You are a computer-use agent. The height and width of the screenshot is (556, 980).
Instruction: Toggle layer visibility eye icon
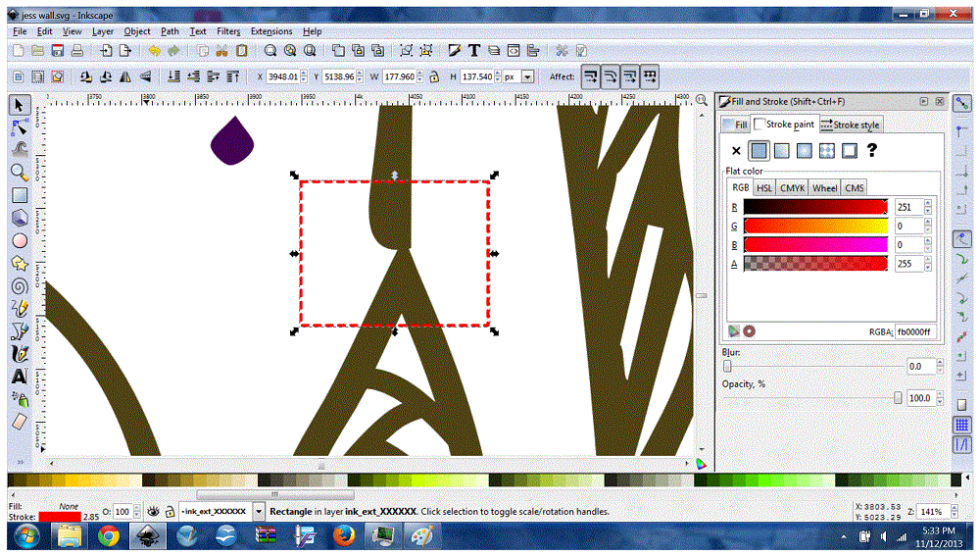coord(153,512)
